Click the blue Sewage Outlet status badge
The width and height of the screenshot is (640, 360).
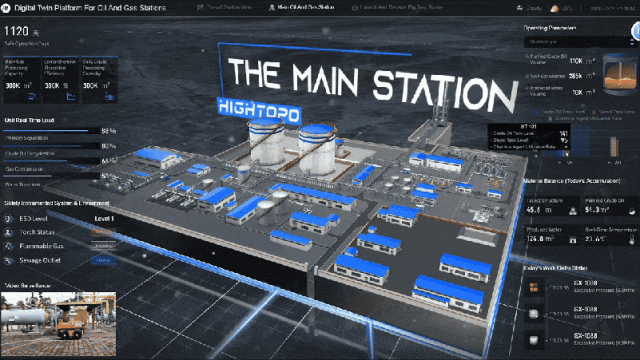click(103, 260)
